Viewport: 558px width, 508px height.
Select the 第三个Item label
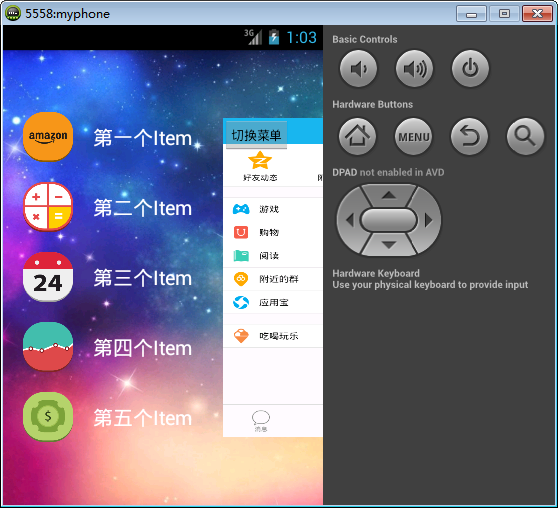[143, 278]
